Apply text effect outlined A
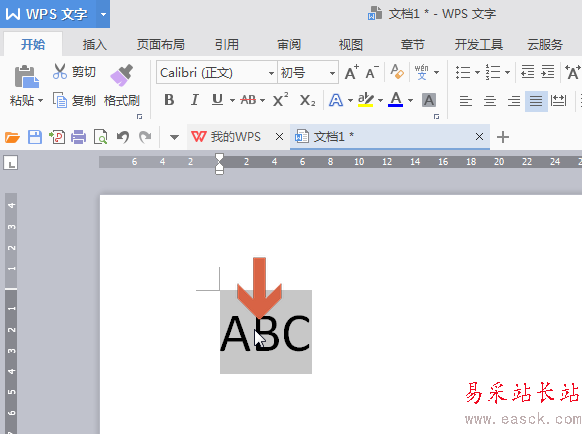This screenshot has height=434, width=582. [336, 100]
